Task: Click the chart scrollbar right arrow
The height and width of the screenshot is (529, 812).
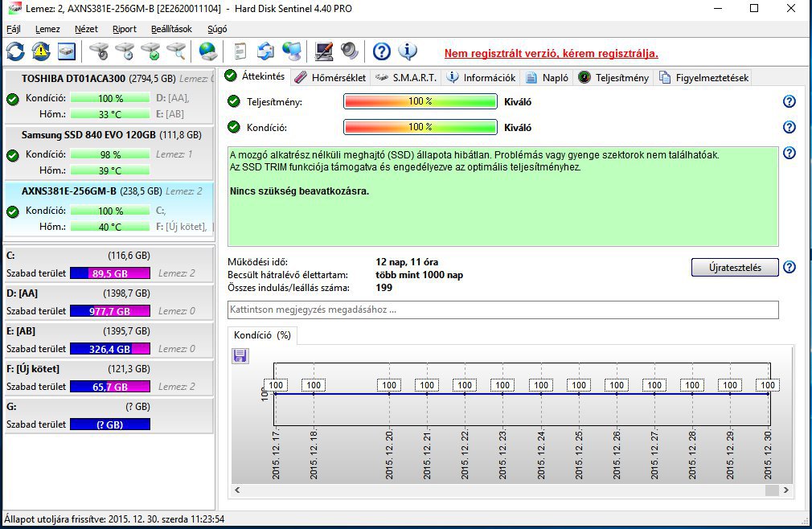Action: pos(786,490)
